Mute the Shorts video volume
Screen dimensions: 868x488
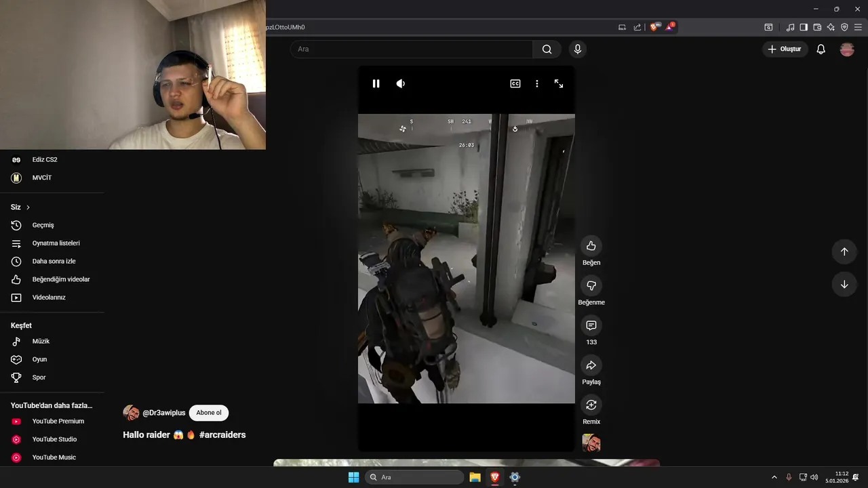(401, 83)
